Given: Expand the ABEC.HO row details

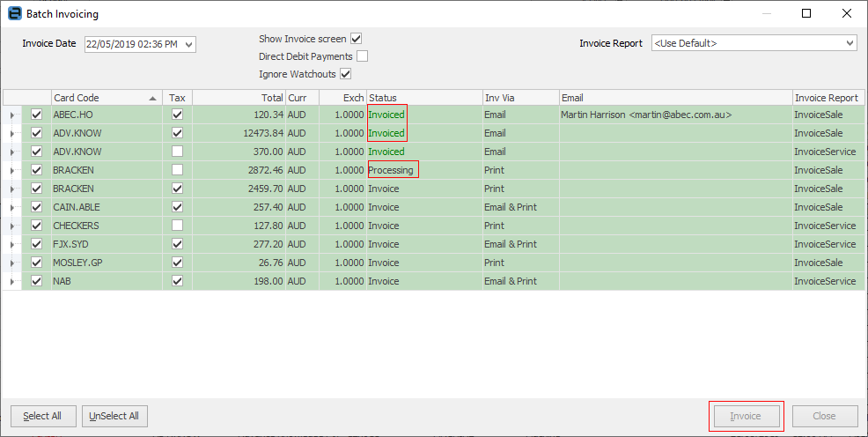Looking at the screenshot, I should pyautogui.click(x=12, y=115).
